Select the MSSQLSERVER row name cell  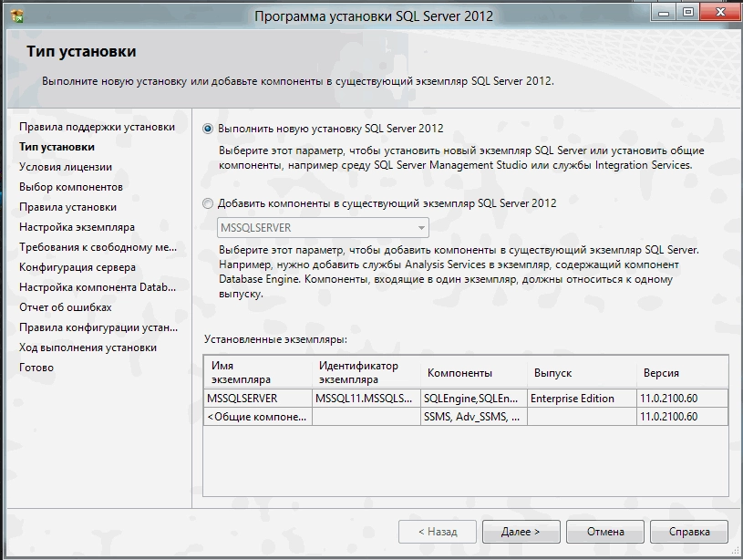pos(258,399)
